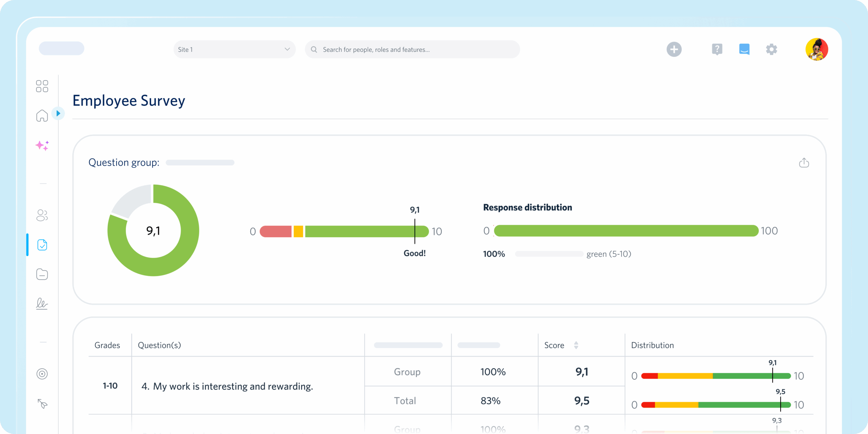Click the 'Question group:' label
The height and width of the screenshot is (434, 868).
pyautogui.click(x=124, y=162)
